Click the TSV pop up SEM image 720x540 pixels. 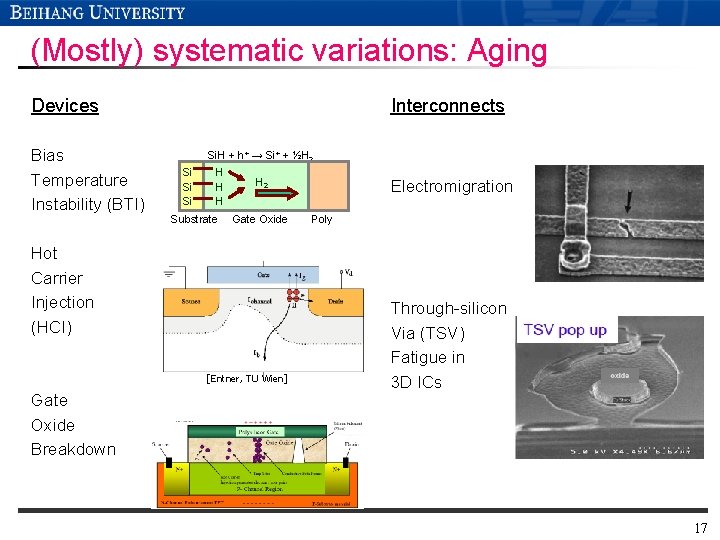tap(609, 387)
